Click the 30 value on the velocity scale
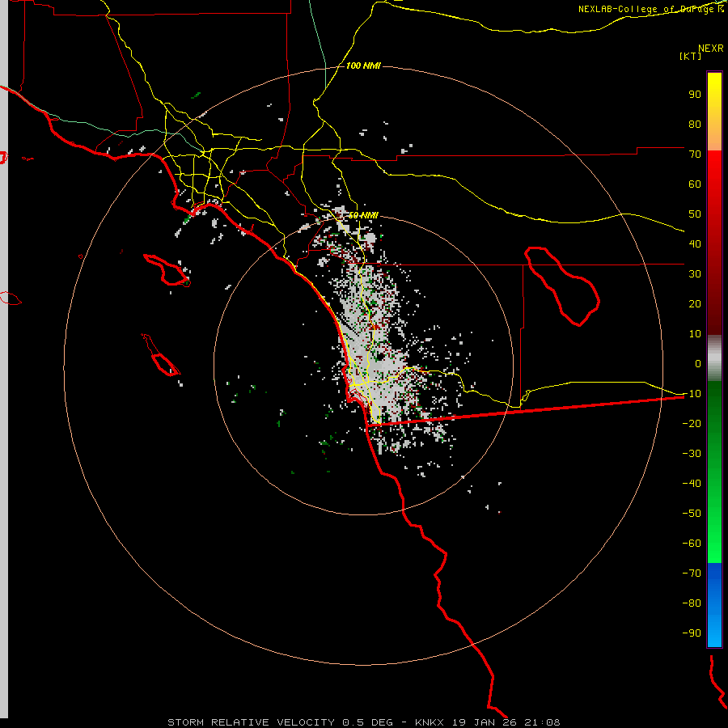Screen dimensions: 728x728 (x=695, y=274)
